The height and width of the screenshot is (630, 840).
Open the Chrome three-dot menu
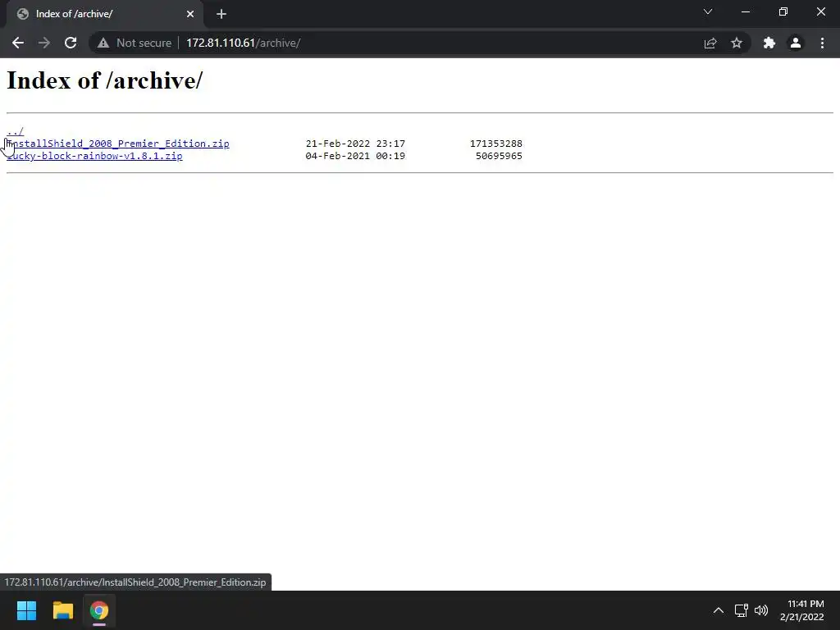822,43
